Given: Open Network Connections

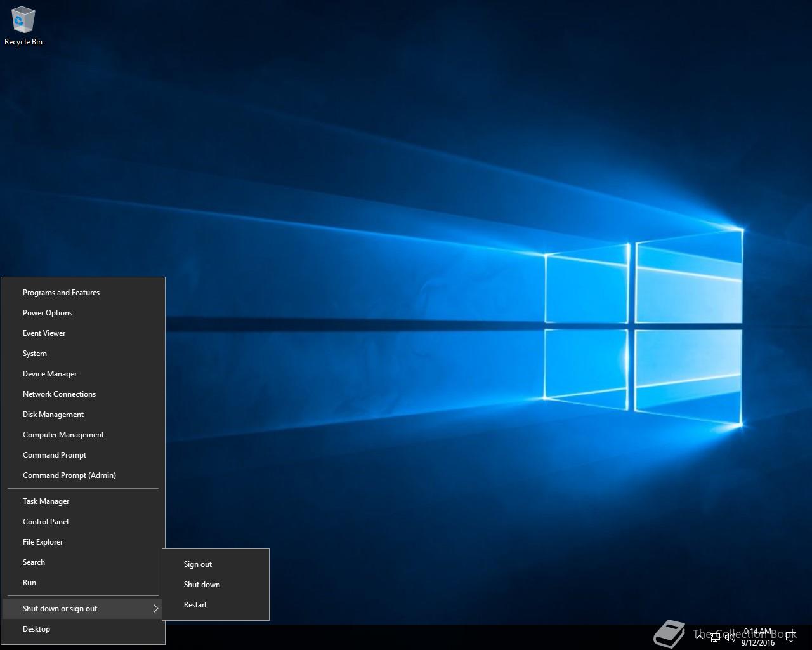Looking at the screenshot, I should pyautogui.click(x=59, y=394).
